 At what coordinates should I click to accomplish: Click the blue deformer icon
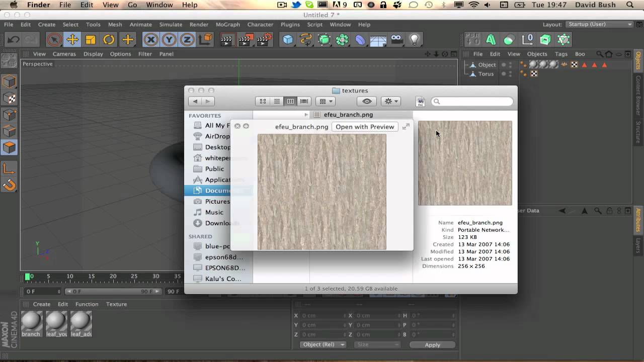[360, 40]
